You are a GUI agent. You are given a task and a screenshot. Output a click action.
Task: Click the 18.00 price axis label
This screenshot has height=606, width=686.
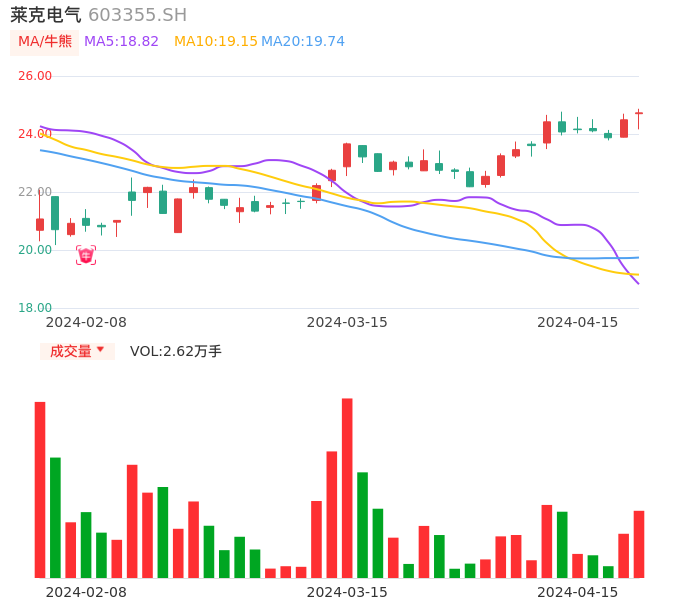pyautogui.click(x=35, y=308)
